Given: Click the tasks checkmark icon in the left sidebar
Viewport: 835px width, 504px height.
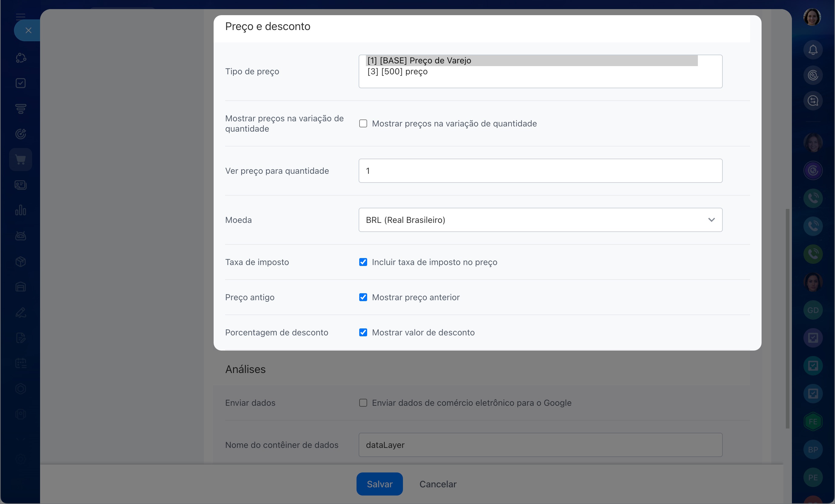Looking at the screenshot, I should coord(21,83).
